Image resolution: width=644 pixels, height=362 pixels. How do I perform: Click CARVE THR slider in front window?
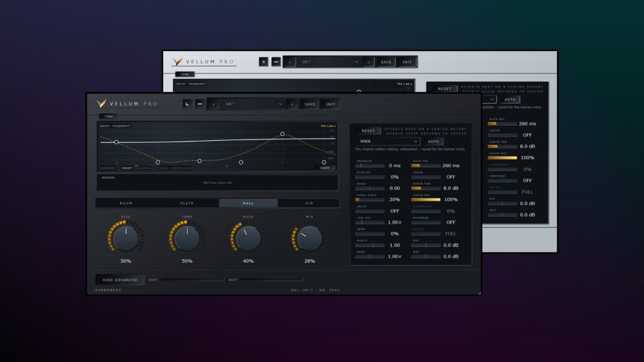426,188
